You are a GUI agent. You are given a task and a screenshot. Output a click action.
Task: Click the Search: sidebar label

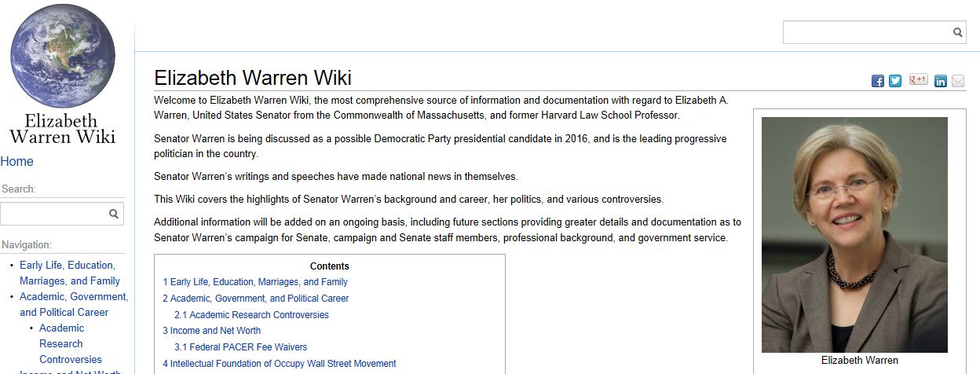pos(19,189)
